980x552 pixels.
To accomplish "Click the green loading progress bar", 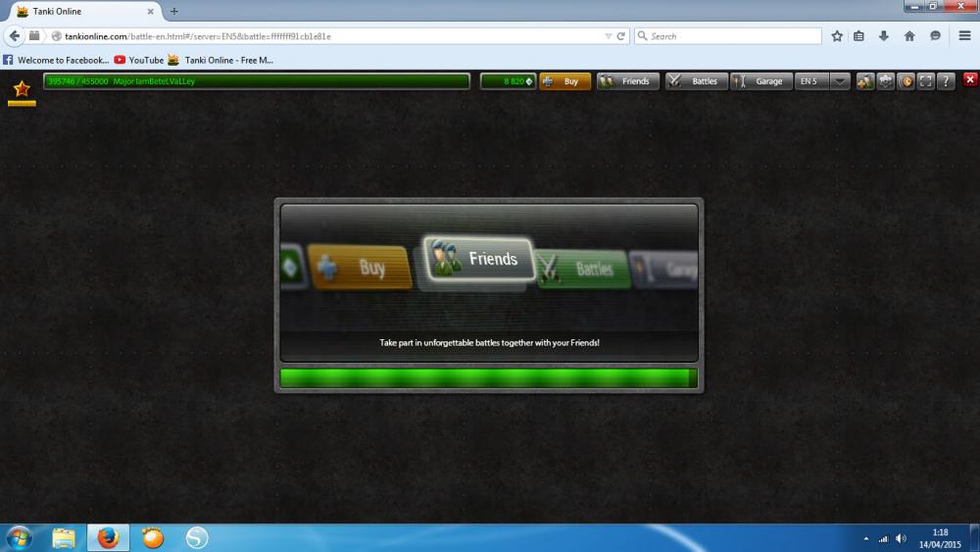I will point(488,378).
